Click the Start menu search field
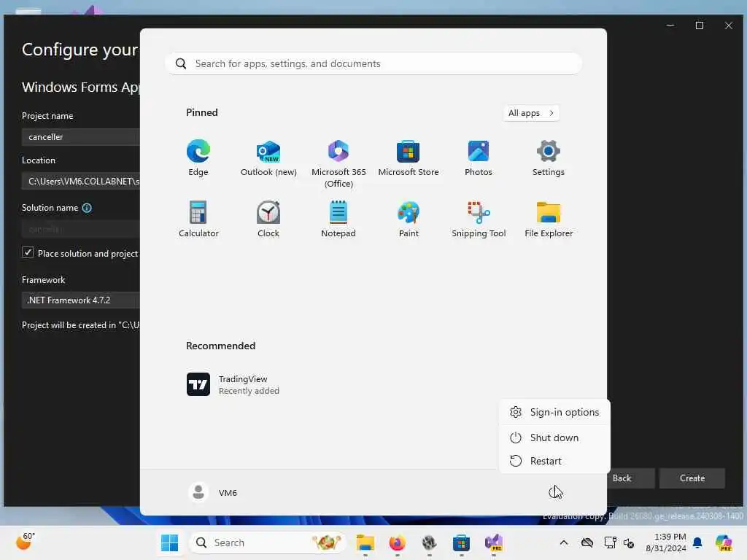Image resolution: width=747 pixels, height=560 pixels. (x=373, y=64)
